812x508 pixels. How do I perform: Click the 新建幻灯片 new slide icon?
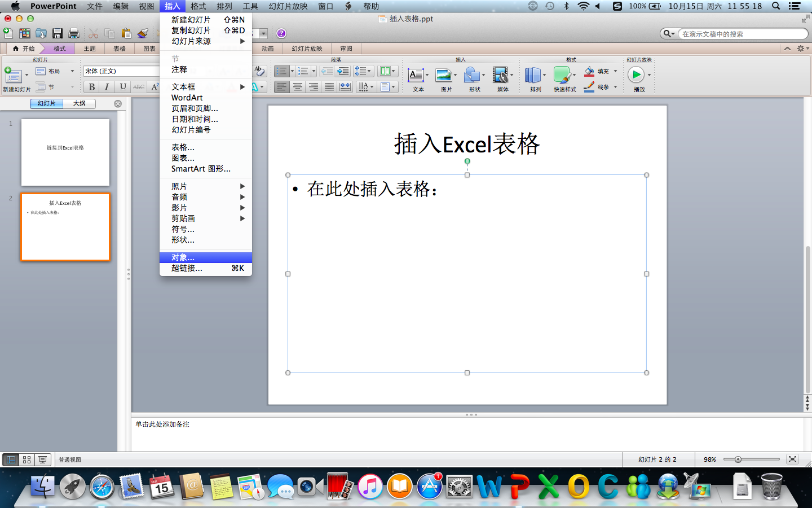pos(12,75)
